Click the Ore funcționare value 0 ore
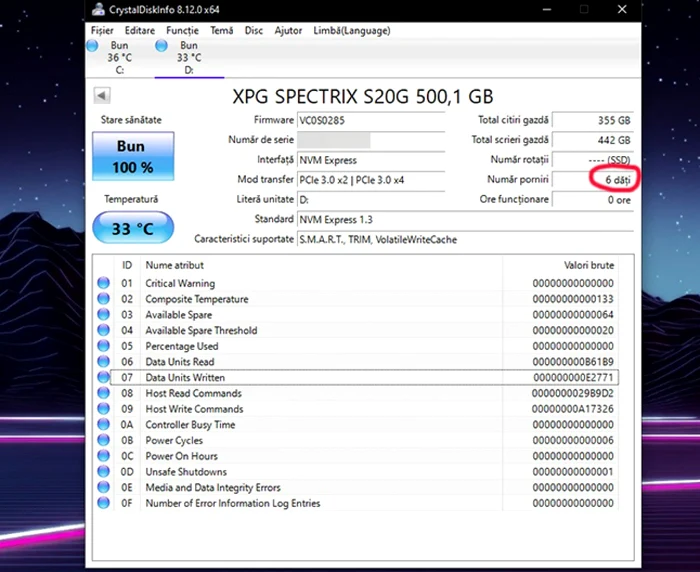The width and height of the screenshot is (700, 572). 593,200
